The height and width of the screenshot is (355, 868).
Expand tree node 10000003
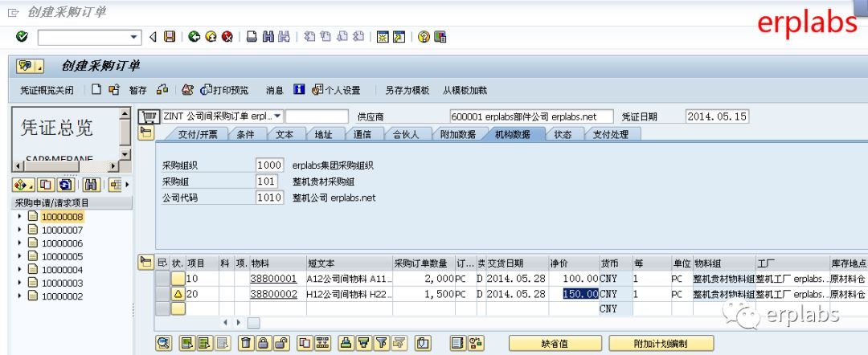[x=20, y=283]
